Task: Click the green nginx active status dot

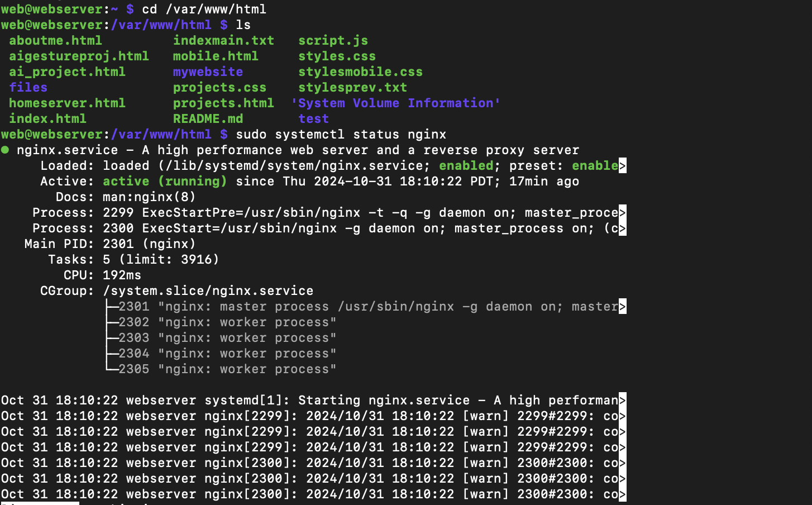Action: pos(6,150)
